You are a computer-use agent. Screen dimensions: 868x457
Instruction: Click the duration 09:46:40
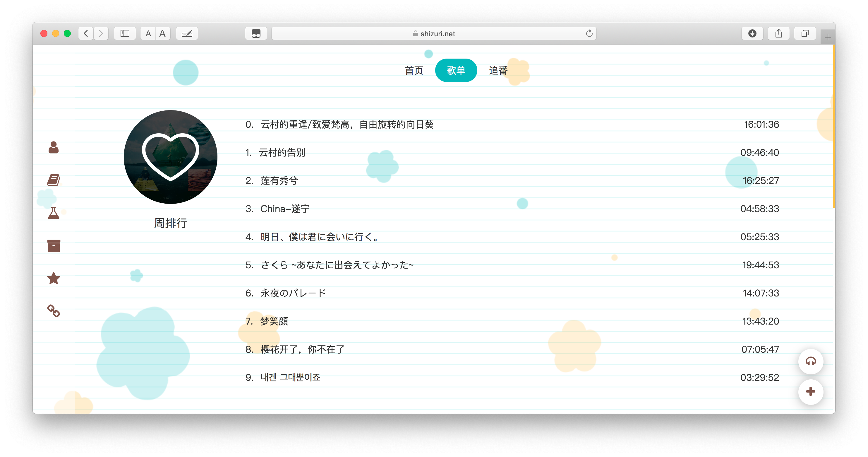(x=759, y=152)
